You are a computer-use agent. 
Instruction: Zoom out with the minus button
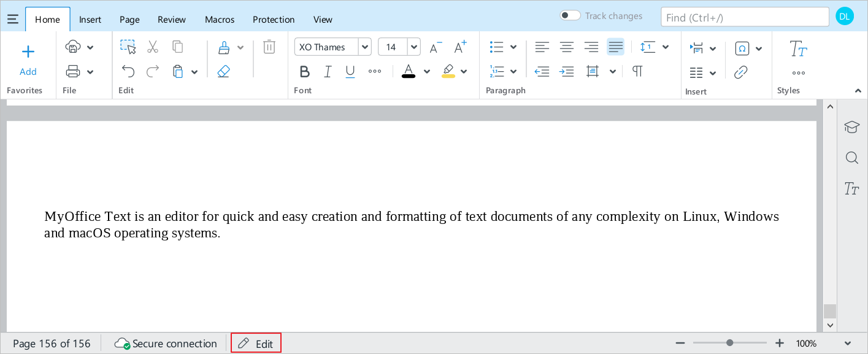click(680, 344)
